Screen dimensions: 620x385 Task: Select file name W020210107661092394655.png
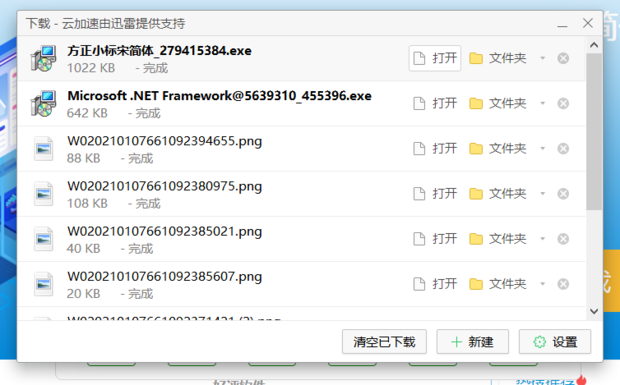click(x=164, y=141)
